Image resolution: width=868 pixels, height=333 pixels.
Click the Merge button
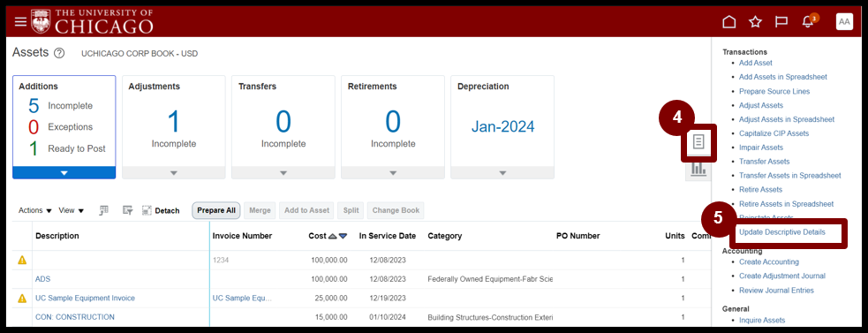260,210
